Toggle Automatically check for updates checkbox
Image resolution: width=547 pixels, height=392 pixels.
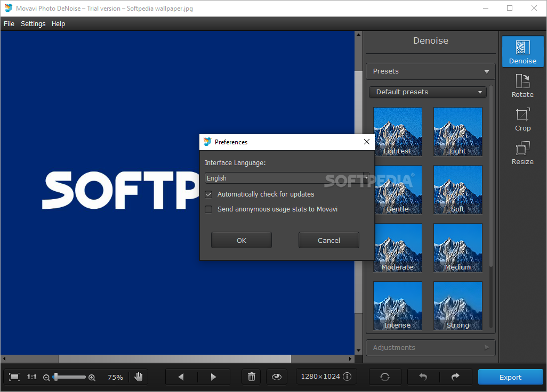[x=208, y=194]
